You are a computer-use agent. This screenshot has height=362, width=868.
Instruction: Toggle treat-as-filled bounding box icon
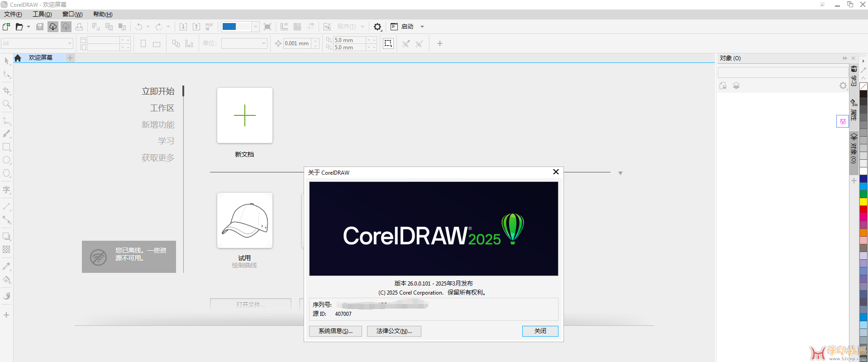click(388, 43)
